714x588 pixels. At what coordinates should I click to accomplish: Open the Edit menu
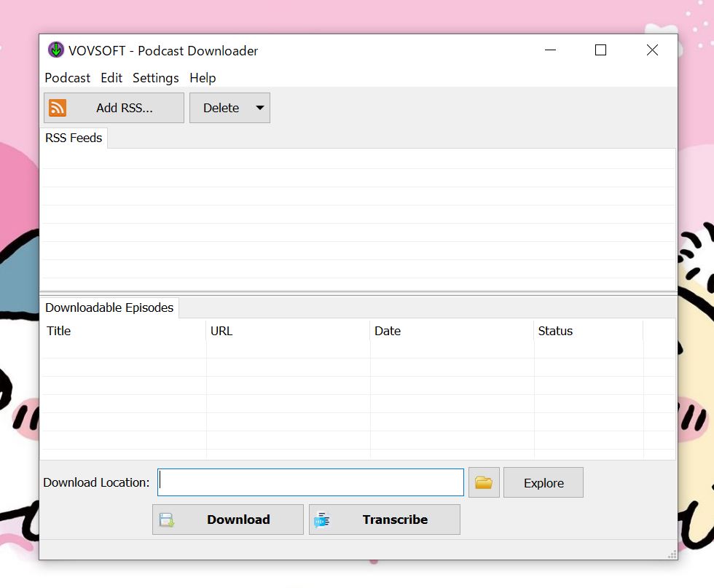click(x=111, y=78)
